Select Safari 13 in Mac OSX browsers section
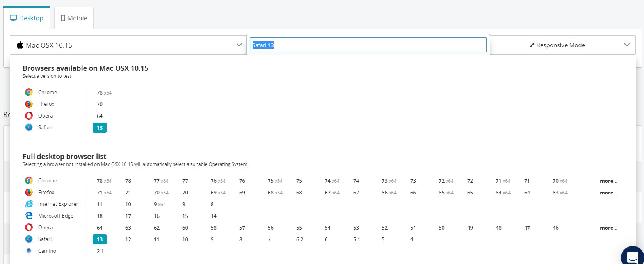Image resolution: width=644 pixels, height=264 pixels. coord(100,128)
